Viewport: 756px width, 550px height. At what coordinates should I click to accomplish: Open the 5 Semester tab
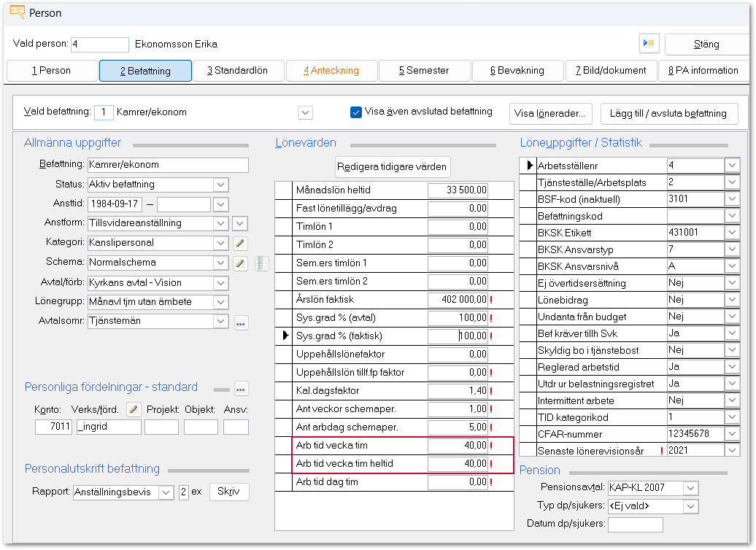pos(423,71)
